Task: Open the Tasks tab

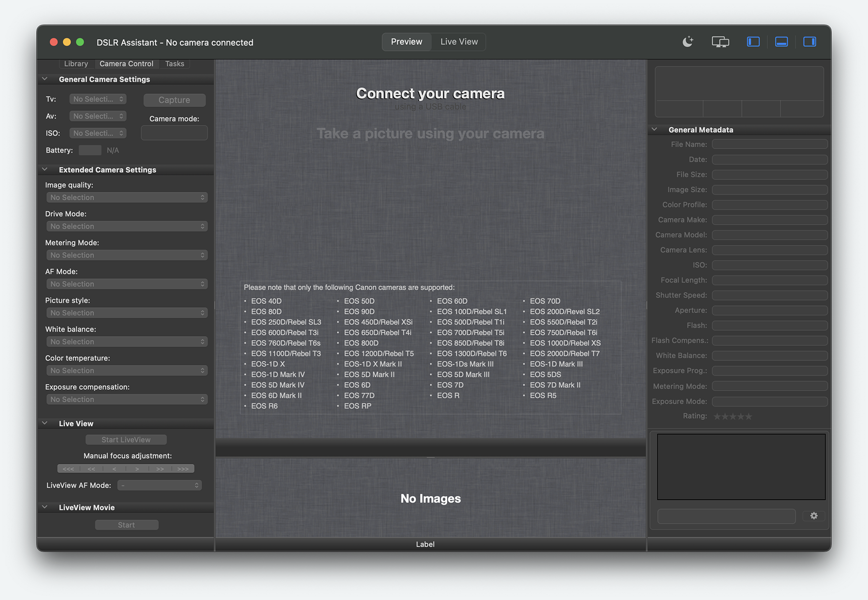Action: click(175, 64)
